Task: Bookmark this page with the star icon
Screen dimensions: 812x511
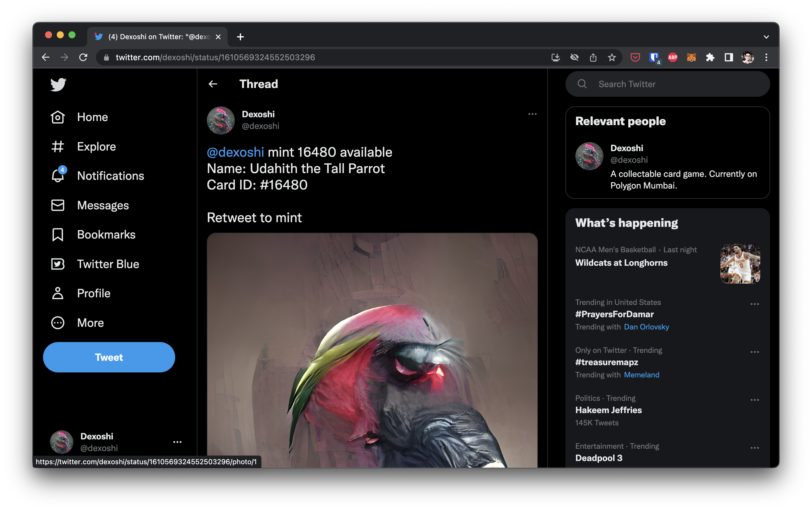Action: [612, 57]
